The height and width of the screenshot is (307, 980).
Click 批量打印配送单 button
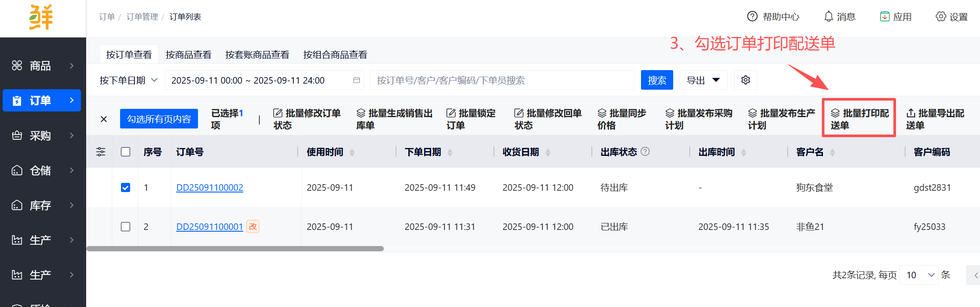(859, 119)
